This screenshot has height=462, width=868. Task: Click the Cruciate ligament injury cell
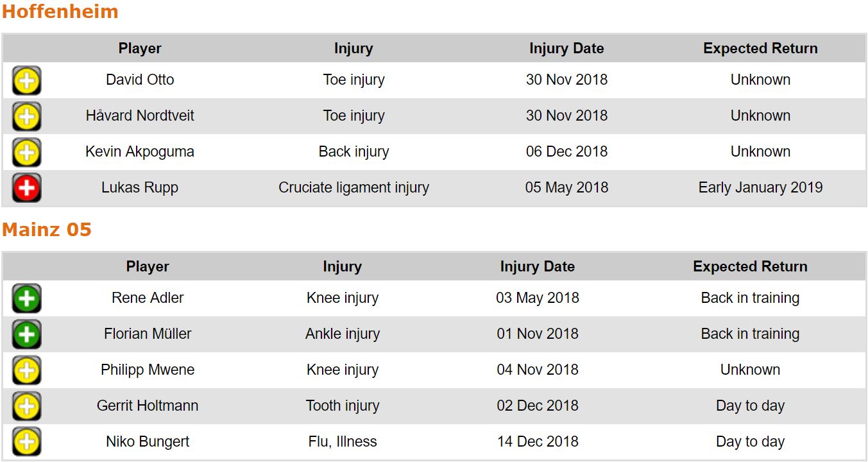[353, 188]
